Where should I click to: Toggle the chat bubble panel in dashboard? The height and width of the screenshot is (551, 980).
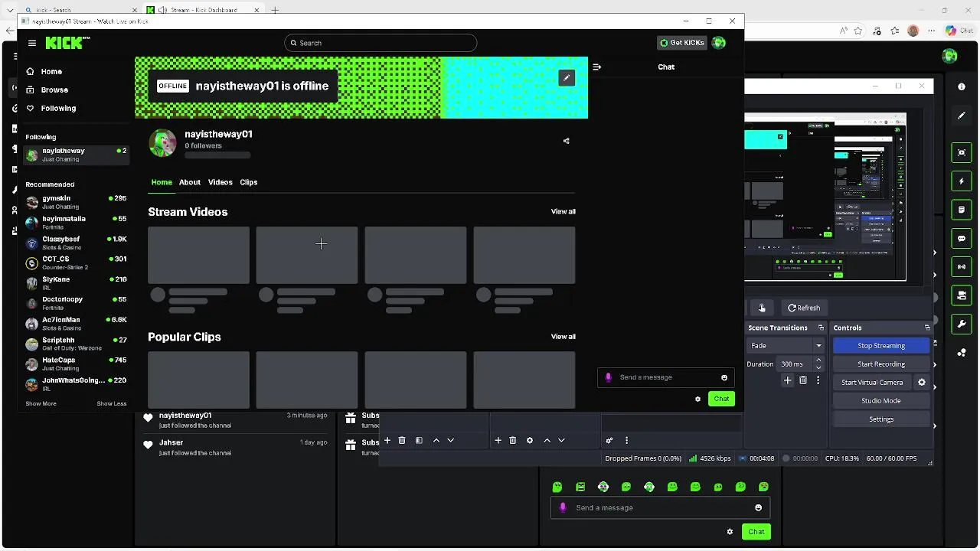click(x=962, y=238)
